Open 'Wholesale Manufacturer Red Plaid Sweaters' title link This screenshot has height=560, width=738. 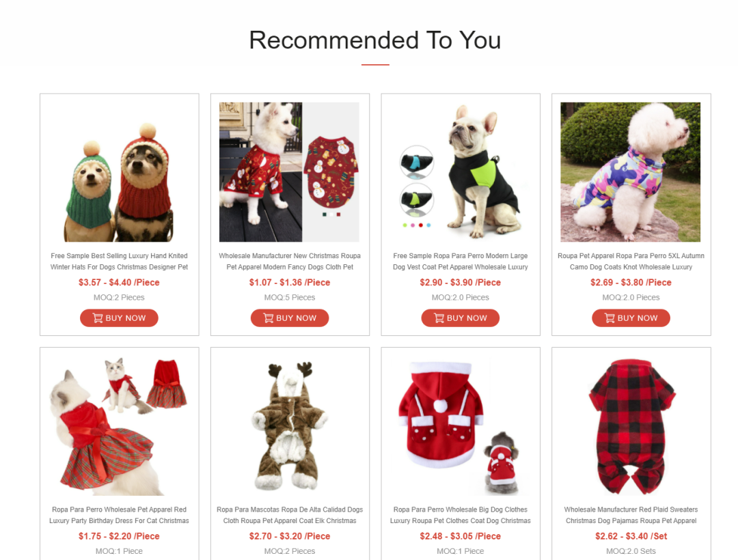(x=631, y=516)
